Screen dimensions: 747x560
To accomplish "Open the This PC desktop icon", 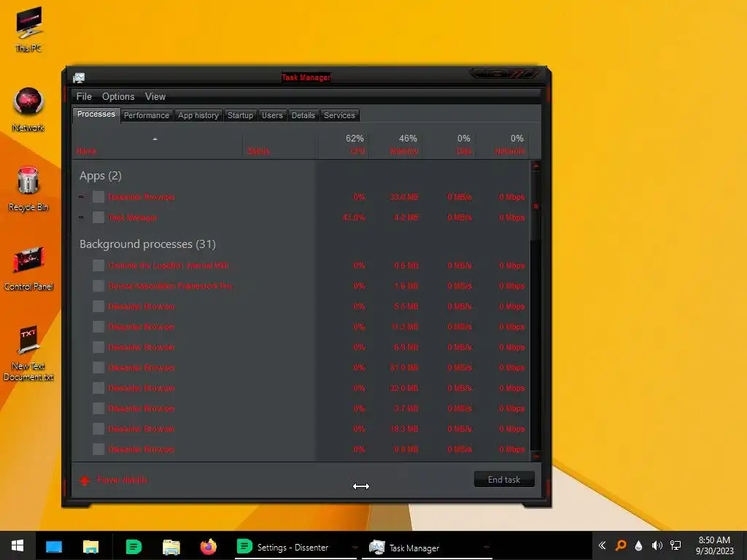I will tap(28, 29).
